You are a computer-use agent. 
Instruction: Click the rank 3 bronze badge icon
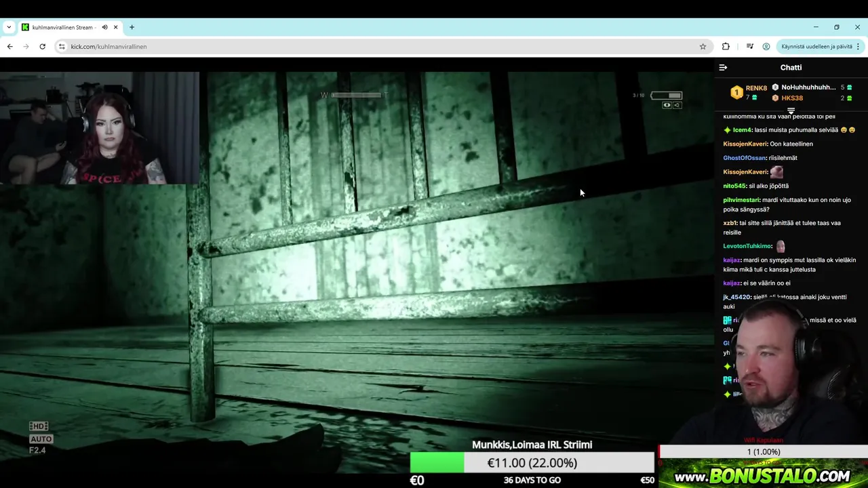pyautogui.click(x=775, y=98)
